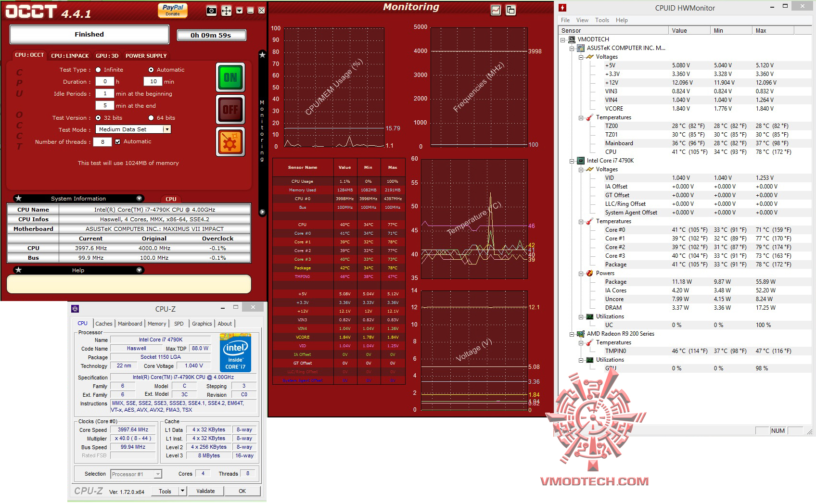
Task: Click the Value column header in HWMonitor
Action: click(689, 31)
